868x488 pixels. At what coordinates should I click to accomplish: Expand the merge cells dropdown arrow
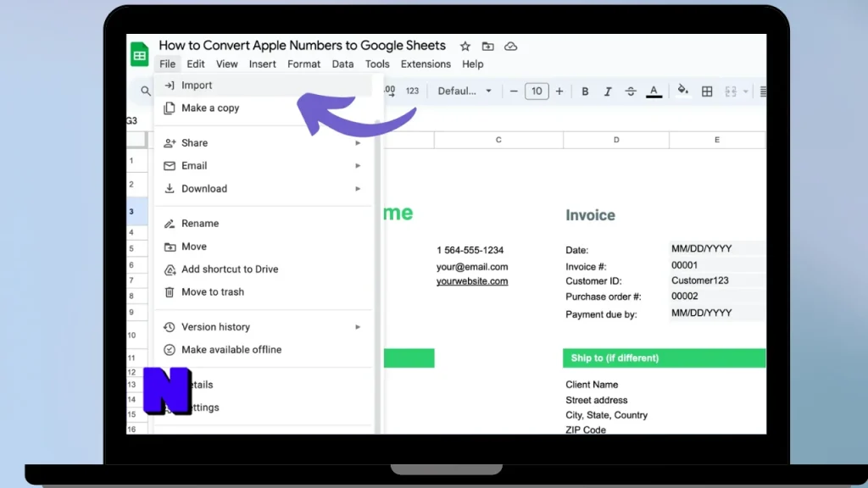746,91
